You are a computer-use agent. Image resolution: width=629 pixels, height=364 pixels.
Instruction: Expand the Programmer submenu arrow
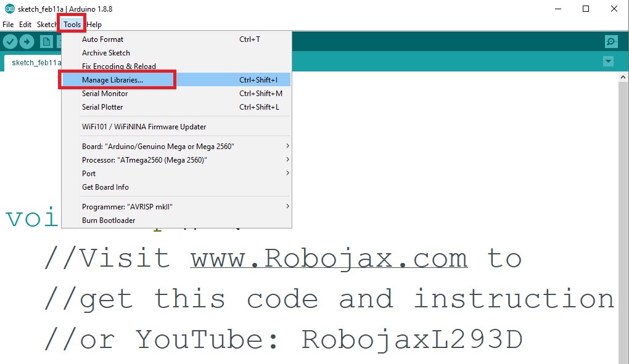coord(287,206)
